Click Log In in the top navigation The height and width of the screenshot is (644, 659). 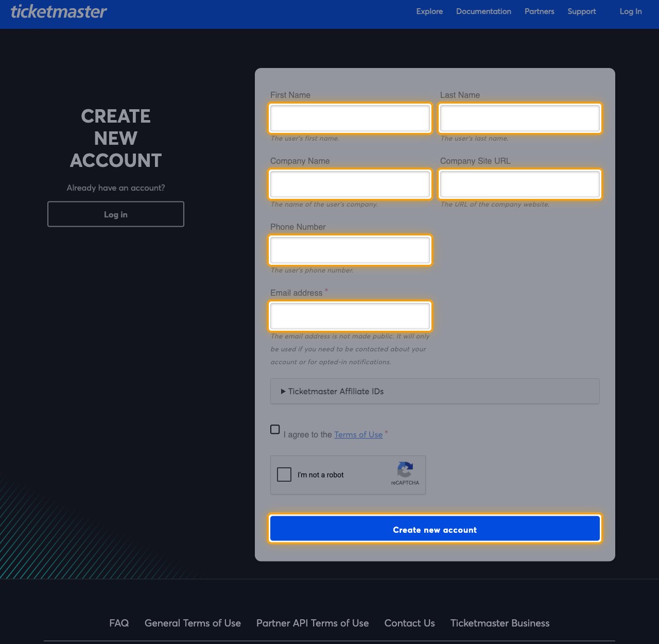pyautogui.click(x=631, y=11)
